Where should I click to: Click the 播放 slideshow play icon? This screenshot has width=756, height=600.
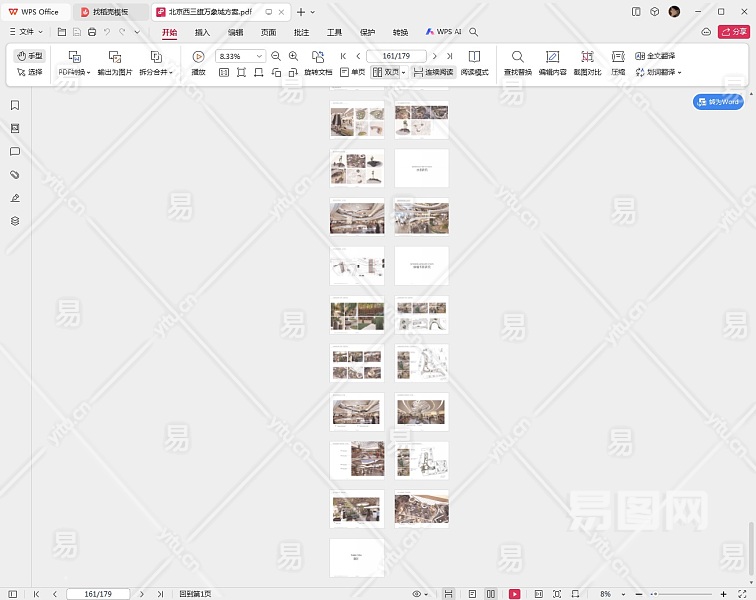point(198,57)
